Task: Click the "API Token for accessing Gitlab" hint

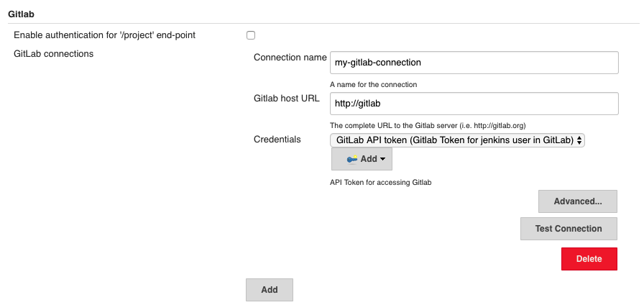Action: pos(381,183)
